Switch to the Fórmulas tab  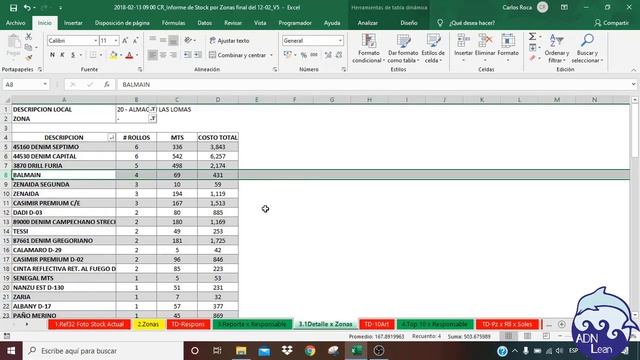click(173, 23)
